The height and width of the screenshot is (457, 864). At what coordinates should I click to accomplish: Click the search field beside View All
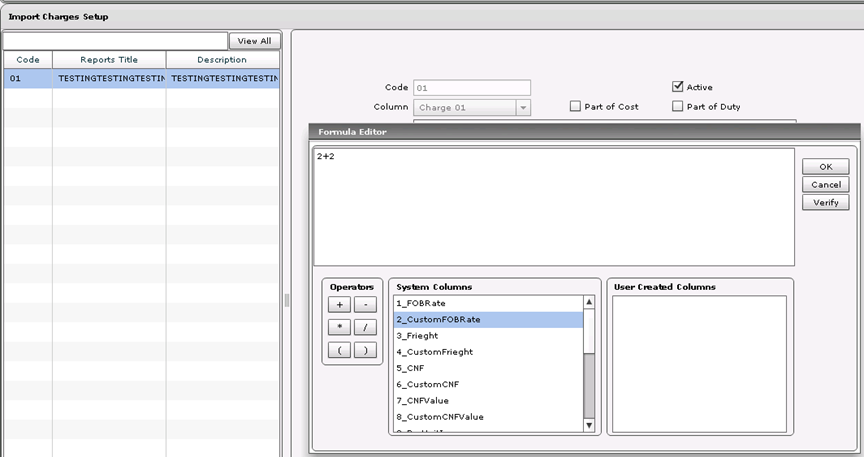[115, 41]
